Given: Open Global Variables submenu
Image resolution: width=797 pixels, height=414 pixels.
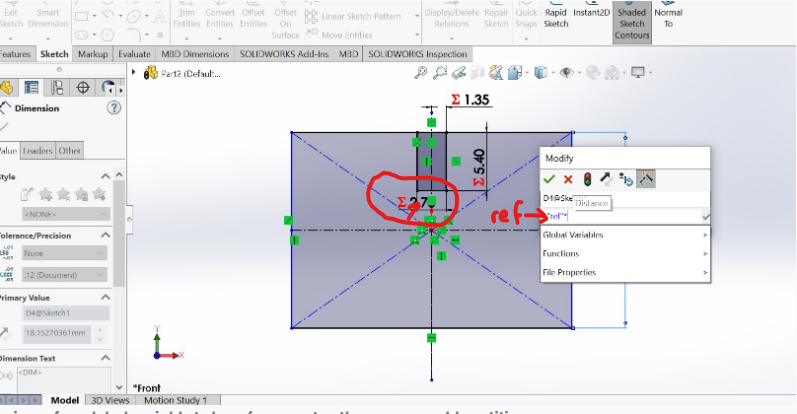Looking at the screenshot, I should coord(625,235).
